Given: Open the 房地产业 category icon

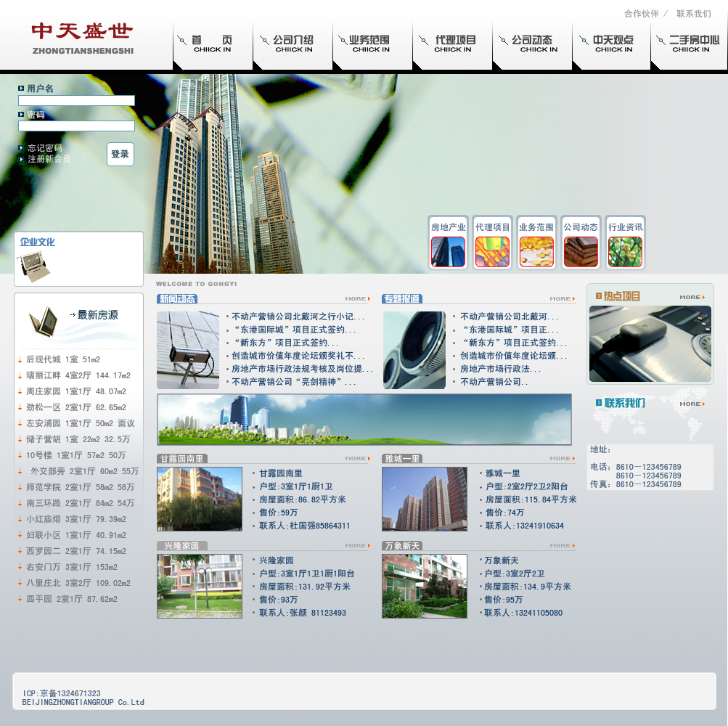Looking at the screenshot, I should click(x=448, y=252).
